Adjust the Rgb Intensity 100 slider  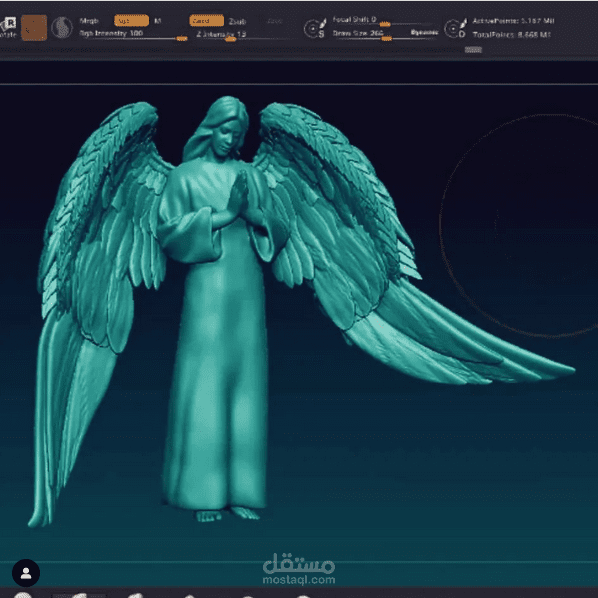[x=133, y=35]
